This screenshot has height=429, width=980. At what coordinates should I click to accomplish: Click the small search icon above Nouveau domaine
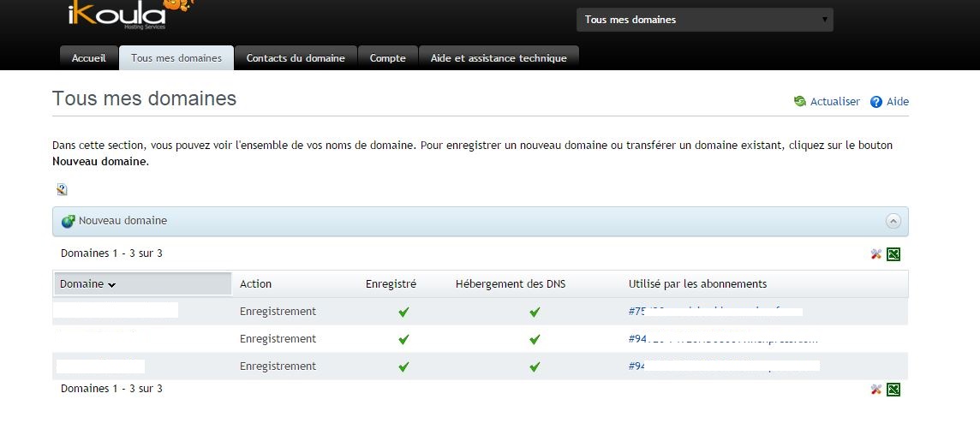62,189
